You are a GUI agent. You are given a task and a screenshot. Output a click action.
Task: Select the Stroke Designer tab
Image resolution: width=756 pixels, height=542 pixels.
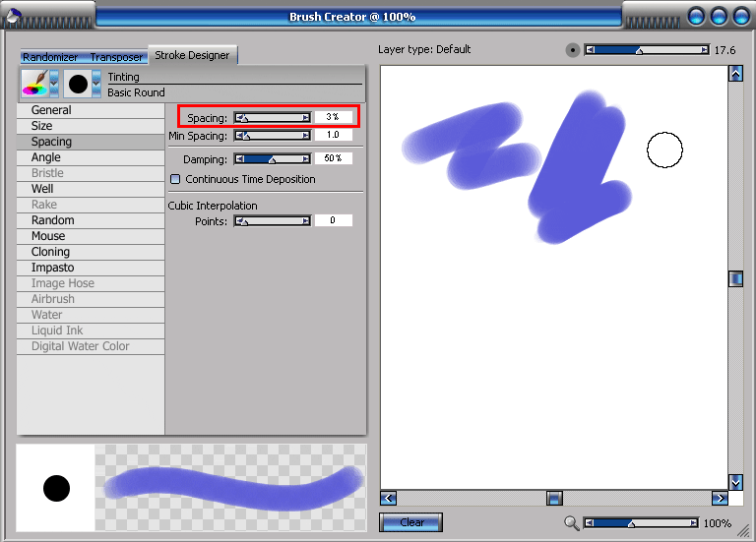(192, 55)
